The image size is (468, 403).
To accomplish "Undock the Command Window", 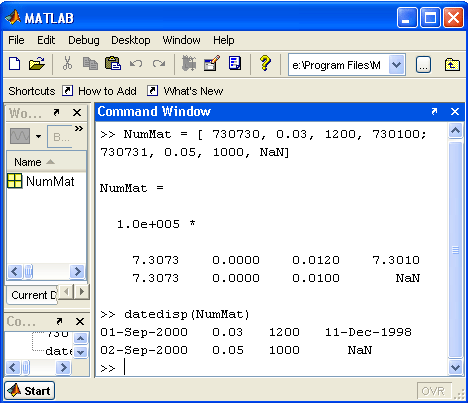I will point(434,111).
